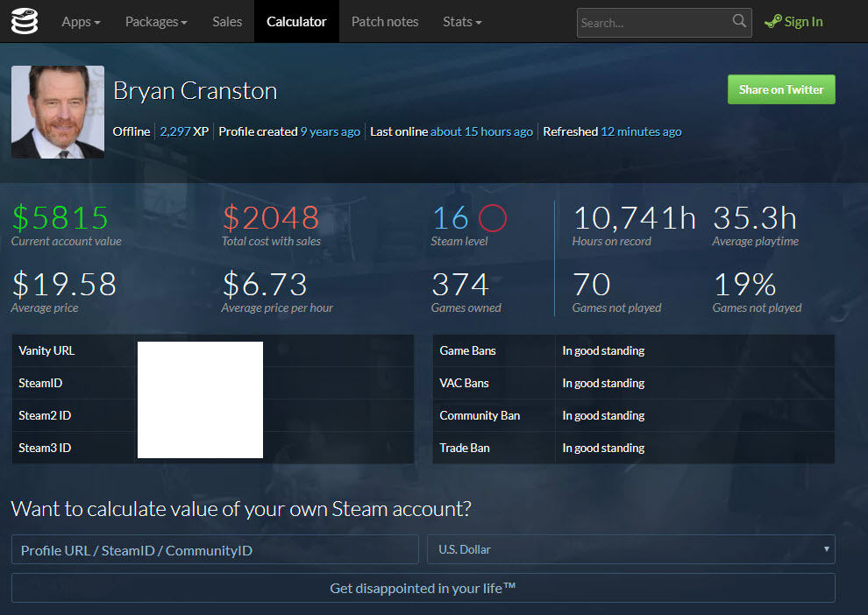Image resolution: width=868 pixels, height=615 pixels.
Task: Focus the Search text box
Action: pyautogui.click(x=653, y=23)
